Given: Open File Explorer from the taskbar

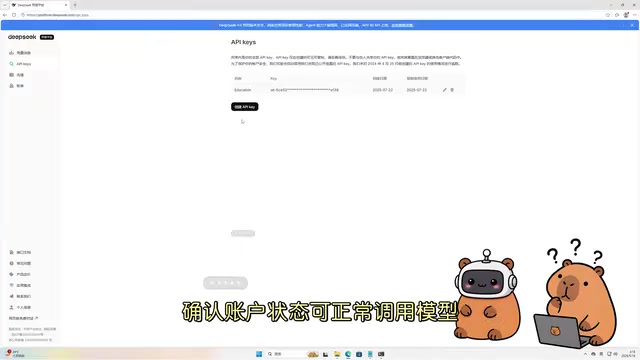Looking at the screenshot, I should click(x=337, y=354).
